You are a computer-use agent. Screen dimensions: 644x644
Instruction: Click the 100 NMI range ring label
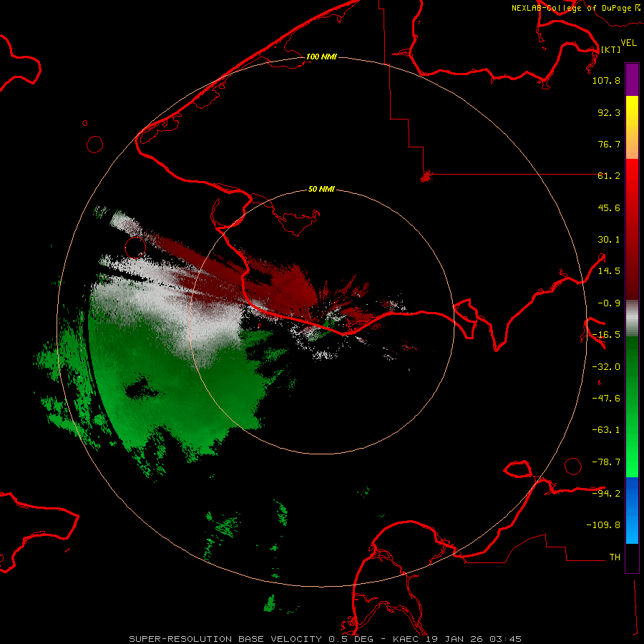pyautogui.click(x=321, y=57)
